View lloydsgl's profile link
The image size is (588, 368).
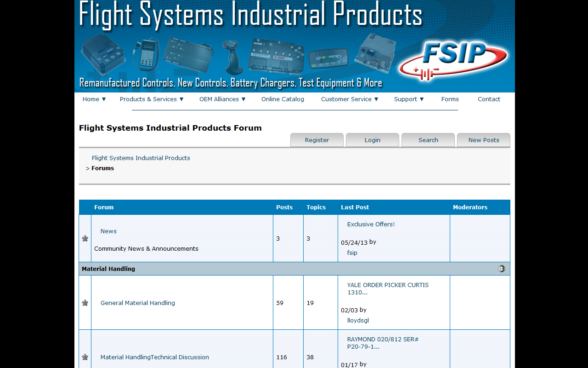[x=358, y=320]
